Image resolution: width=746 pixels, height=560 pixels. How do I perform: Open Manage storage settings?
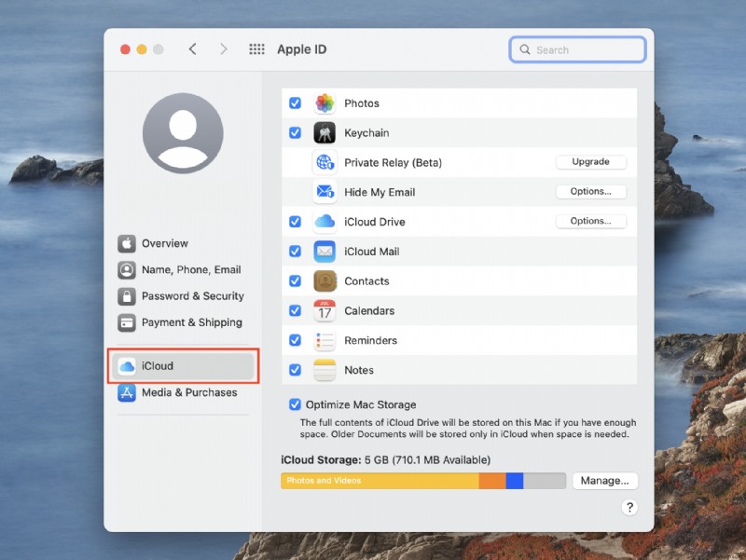point(604,480)
